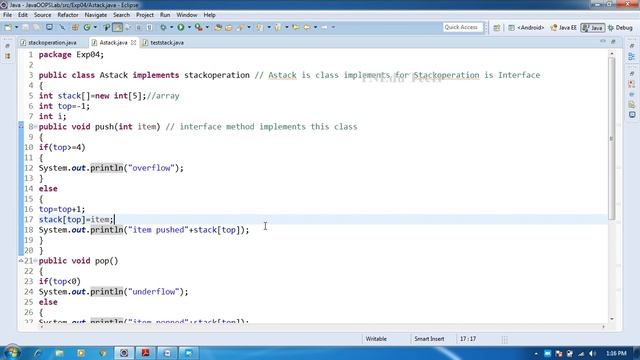Image resolution: width=640 pixels, height=360 pixels.
Task: Open Adobe Reader from the taskbar
Action: (x=145, y=353)
